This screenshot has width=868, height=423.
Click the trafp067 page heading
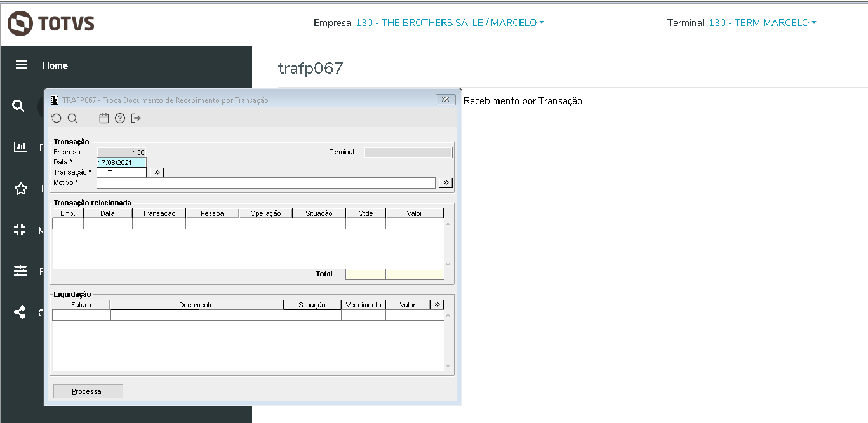click(x=310, y=68)
